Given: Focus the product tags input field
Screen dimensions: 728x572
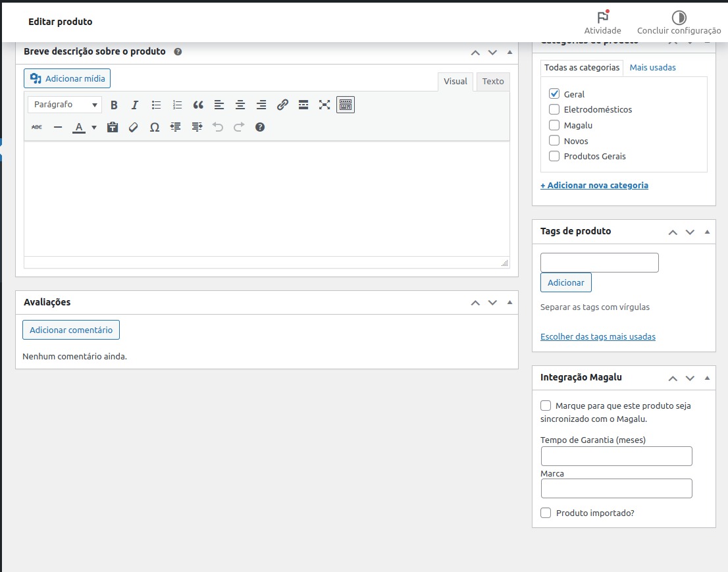Looking at the screenshot, I should pos(600,263).
